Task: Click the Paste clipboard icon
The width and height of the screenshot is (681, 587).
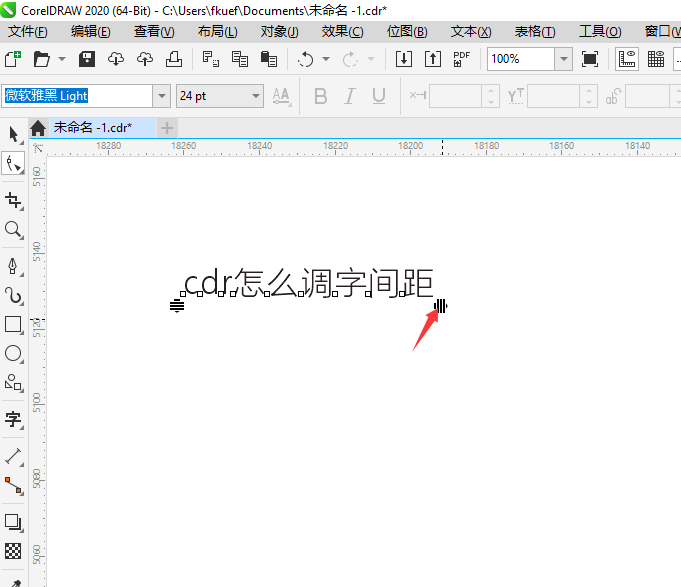Action: pos(269,59)
